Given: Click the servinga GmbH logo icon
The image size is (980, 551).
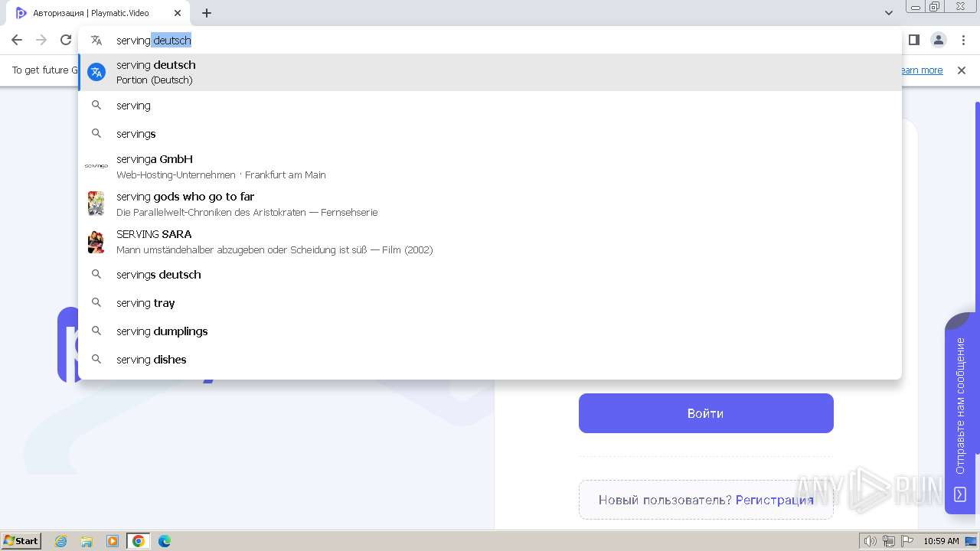Looking at the screenshot, I should 96,166.
